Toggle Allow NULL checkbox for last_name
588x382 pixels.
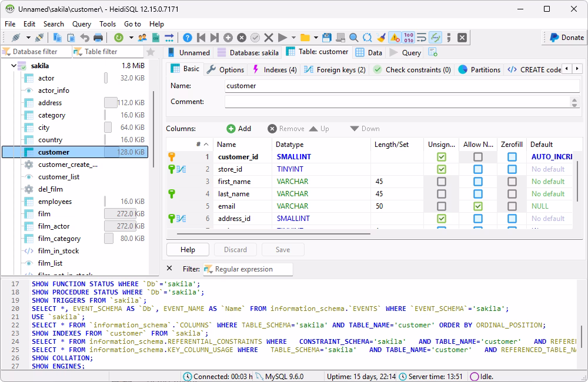[477, 194]
